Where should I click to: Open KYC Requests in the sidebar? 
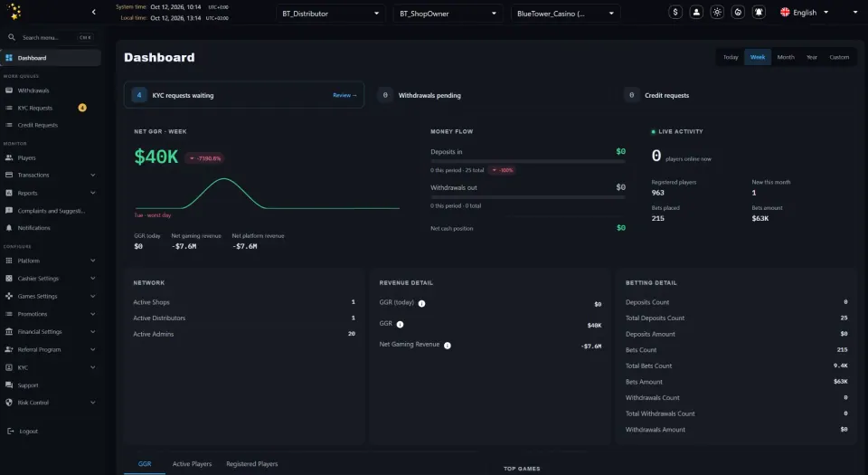[x=51, y=108]
